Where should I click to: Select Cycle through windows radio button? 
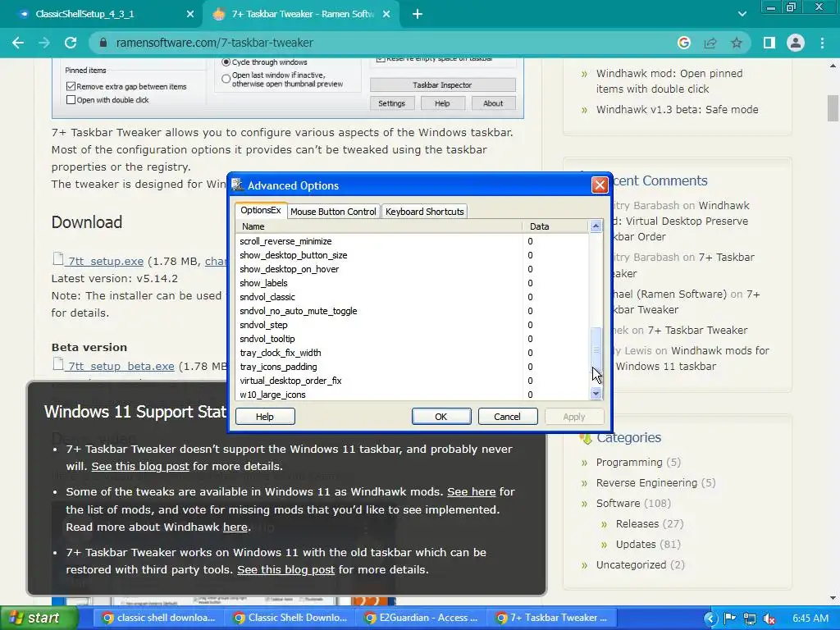[226, 62]
